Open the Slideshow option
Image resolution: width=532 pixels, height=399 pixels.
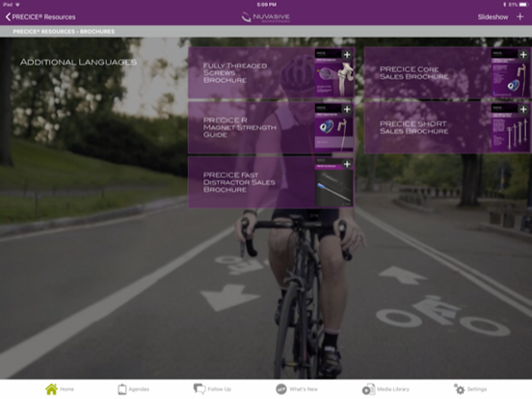click(x=492, y=17)
